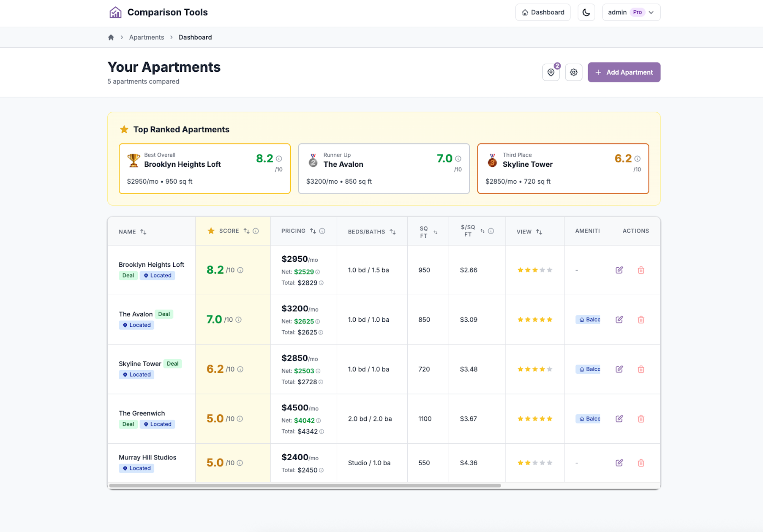Delete the Murray Hill Studios listing

[641, 463]
